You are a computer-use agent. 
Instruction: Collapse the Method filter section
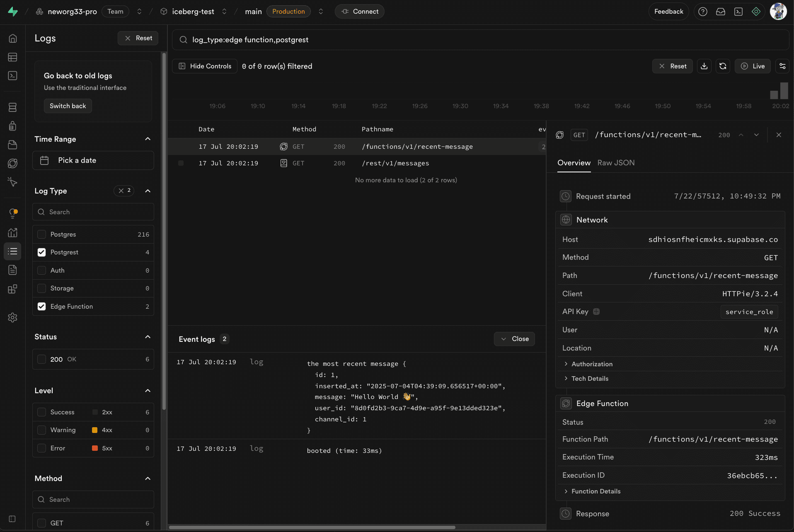coord(148,479)
